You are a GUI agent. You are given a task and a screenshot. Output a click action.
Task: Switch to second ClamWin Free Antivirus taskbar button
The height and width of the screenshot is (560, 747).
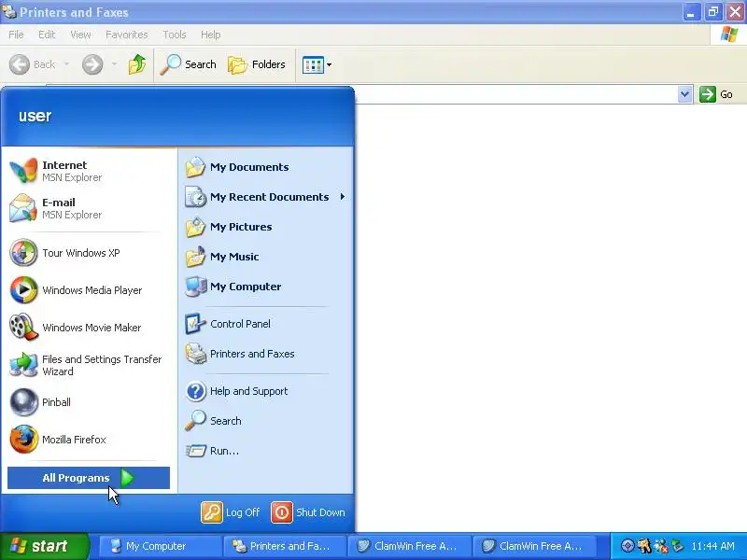[x=534, y=546]
